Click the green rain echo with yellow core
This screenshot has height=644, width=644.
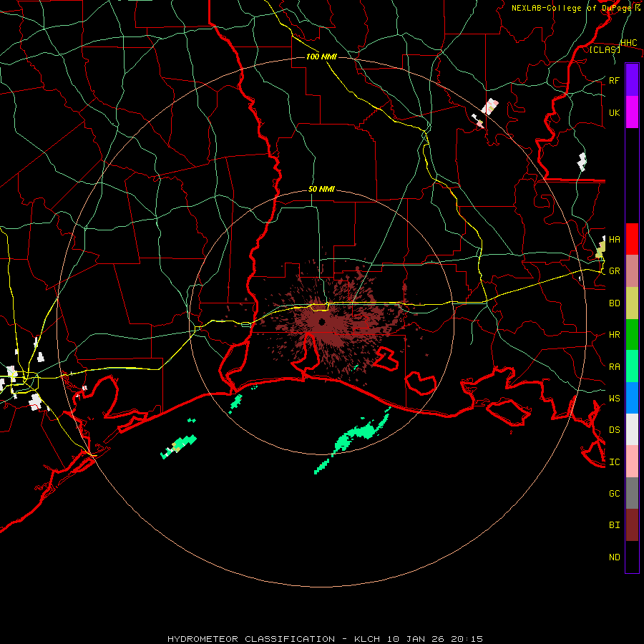[178, 446]
